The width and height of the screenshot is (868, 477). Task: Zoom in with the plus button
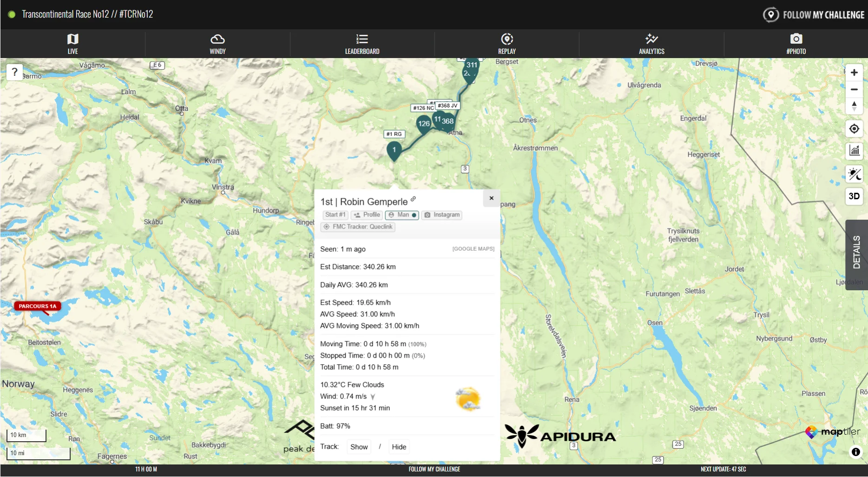coord(854,72)
